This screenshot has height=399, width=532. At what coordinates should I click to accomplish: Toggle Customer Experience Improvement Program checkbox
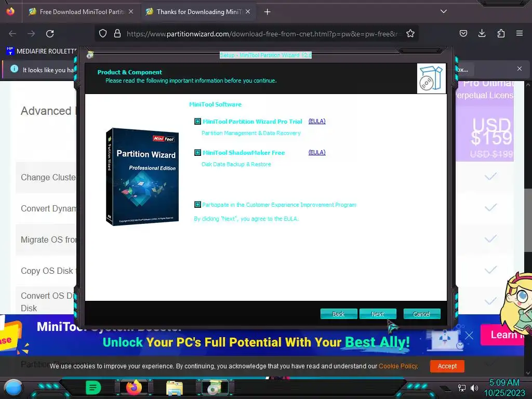coord(197,205)
